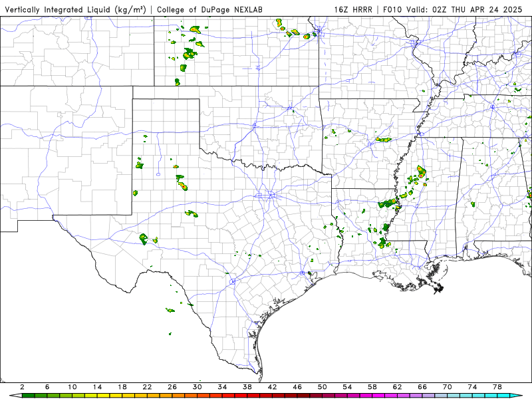This screenshot has height=399, width=532.
Task: Click the "Vertically Integrated Liquid (kg/m²)" title
Action: (75, 9)
